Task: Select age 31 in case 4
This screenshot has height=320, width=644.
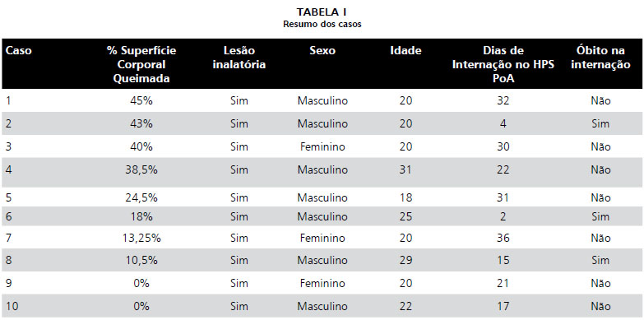Action: [x=405, y=169]
